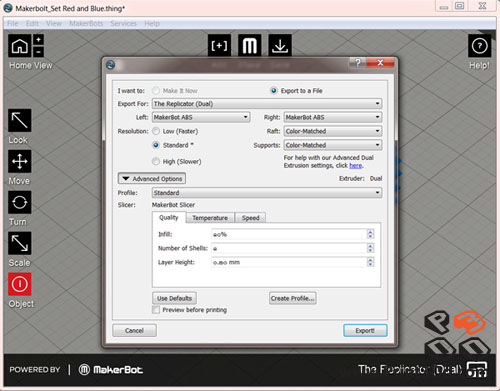The height and width of the screenshot is (391, 500).
Task: Open Help with the question mark icon
Action: click(x=480, y=46)
